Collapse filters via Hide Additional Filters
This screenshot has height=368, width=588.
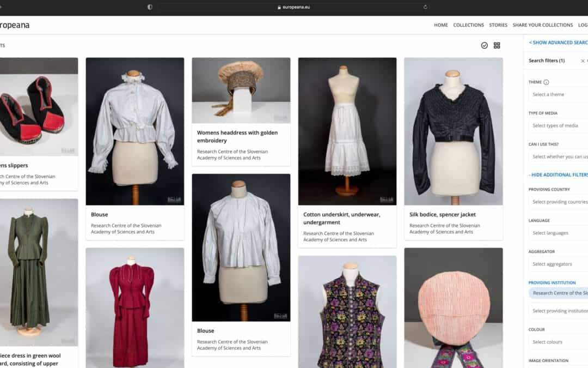click(558, 175)
